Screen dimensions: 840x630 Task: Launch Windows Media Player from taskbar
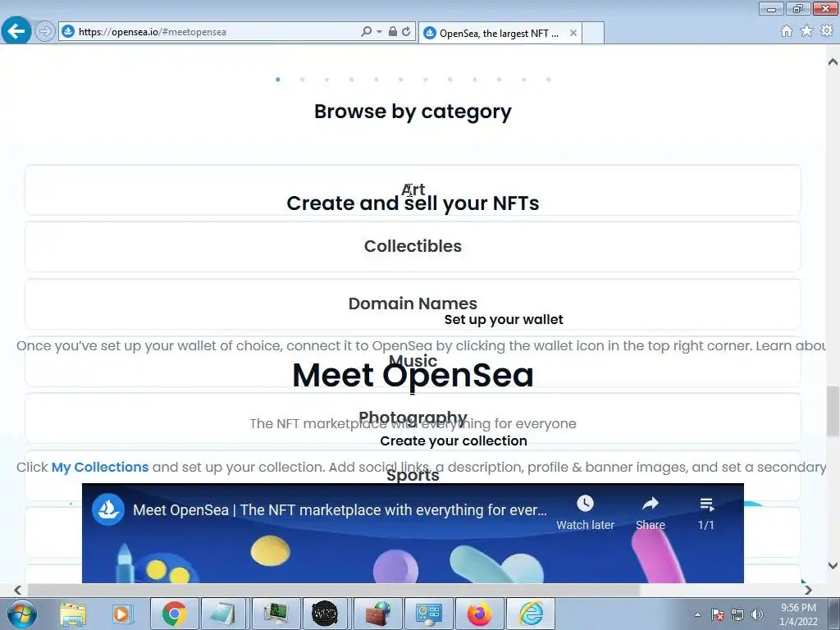coord(122,614)
